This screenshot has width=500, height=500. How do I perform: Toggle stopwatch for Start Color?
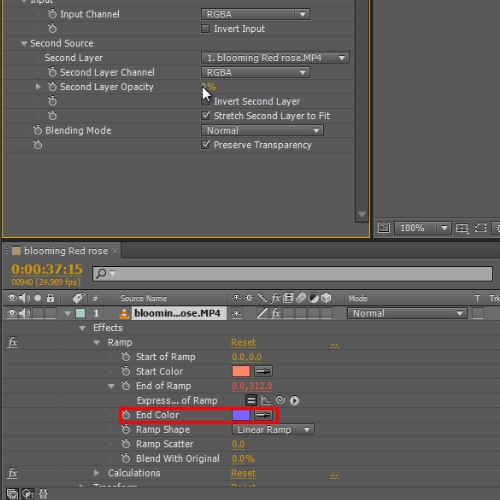(126, 371)
